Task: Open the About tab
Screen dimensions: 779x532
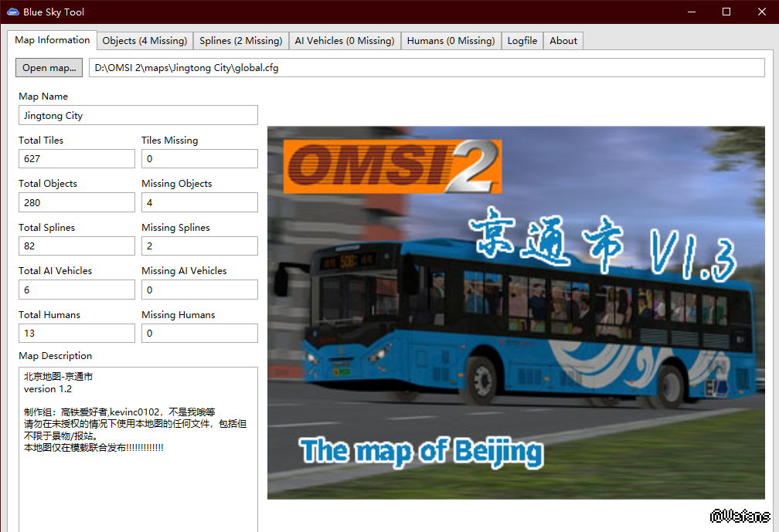Action: 563,41
